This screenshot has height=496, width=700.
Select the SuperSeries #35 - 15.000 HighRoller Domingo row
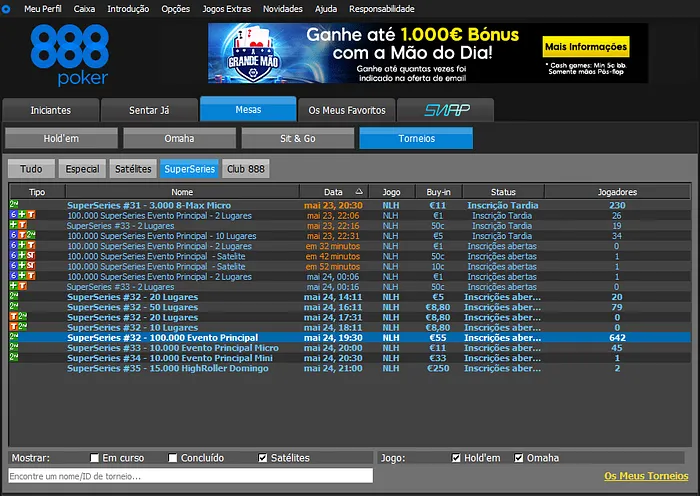point(350,368)
